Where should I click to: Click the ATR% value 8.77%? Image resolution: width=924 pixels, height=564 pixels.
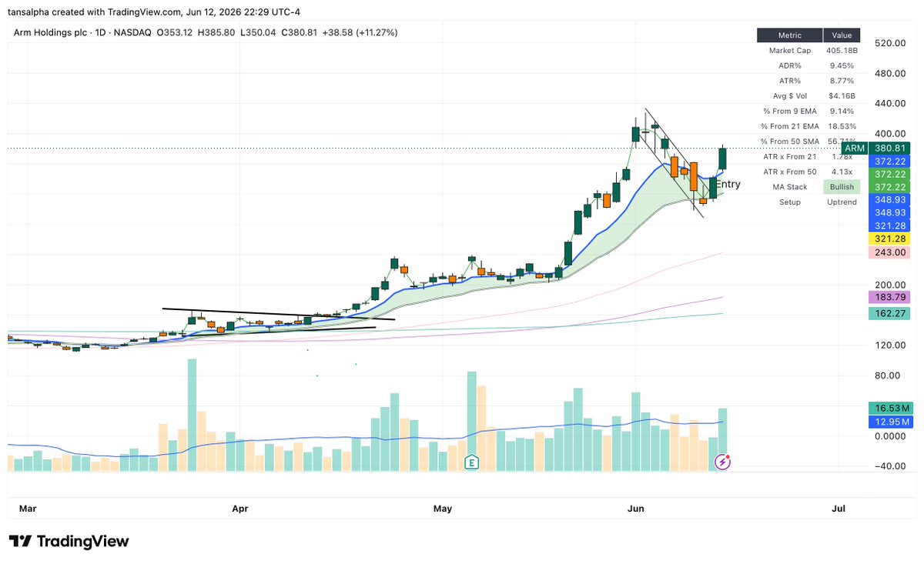pyautogui.click(x=842, y=81)
